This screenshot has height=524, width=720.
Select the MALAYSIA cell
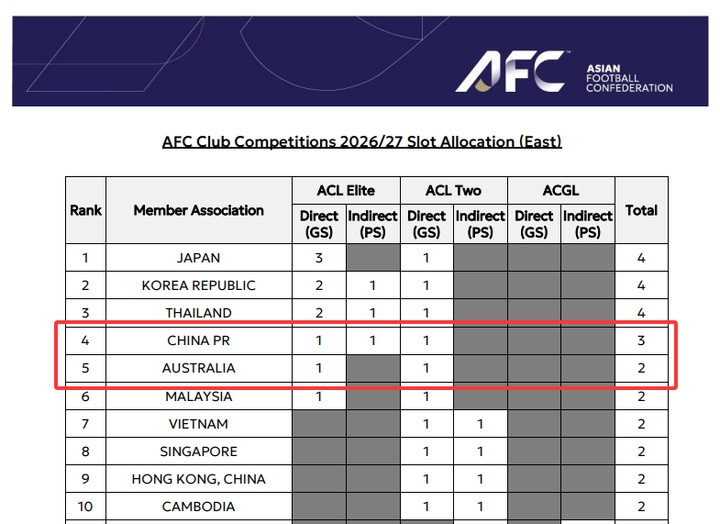click(x=198, y=396)
